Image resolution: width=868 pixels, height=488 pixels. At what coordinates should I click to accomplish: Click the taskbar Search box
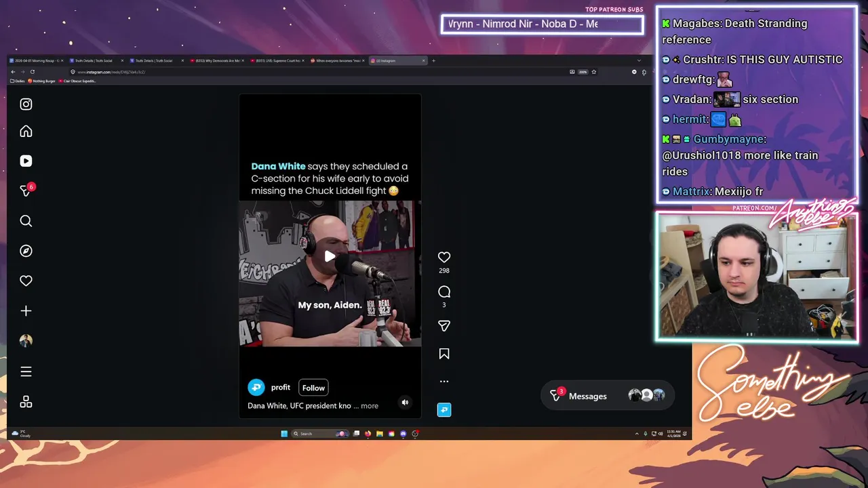click(x=319, y=434)
